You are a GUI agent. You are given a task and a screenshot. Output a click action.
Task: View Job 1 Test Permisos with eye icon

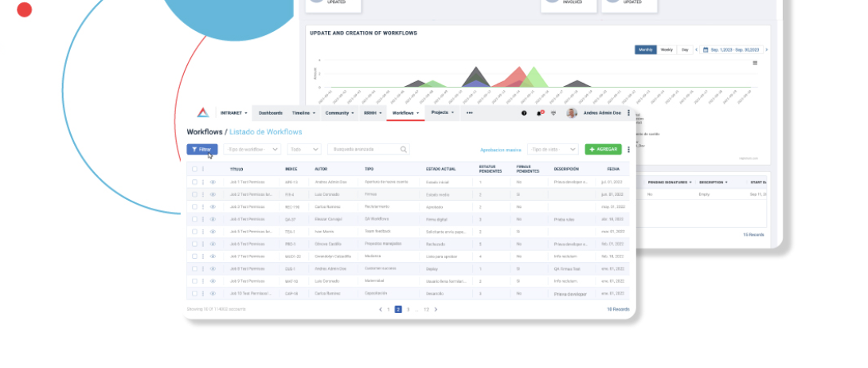coord(213,182)
